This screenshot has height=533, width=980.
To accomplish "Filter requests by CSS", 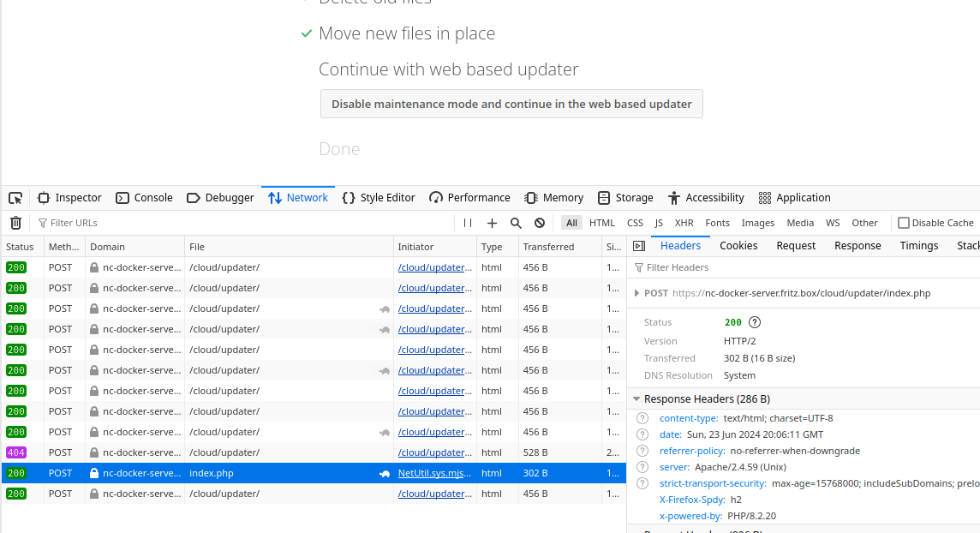I will point(635,223).
